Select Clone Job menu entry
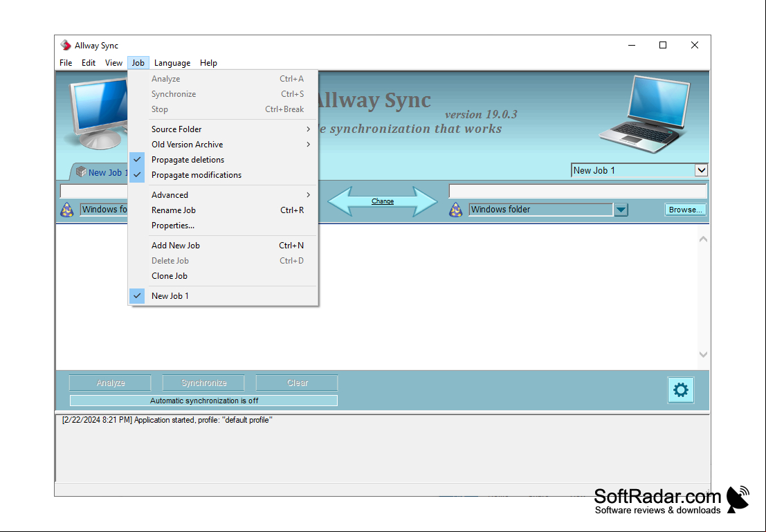Screen dimensions: 766x532 [224, 276]
